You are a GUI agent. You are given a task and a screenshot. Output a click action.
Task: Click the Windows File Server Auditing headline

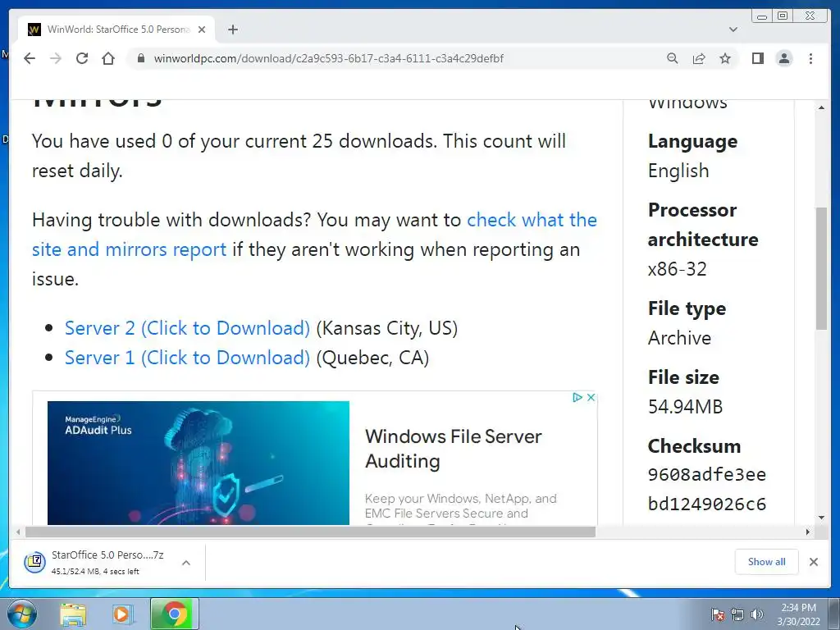tap(453, 449)
